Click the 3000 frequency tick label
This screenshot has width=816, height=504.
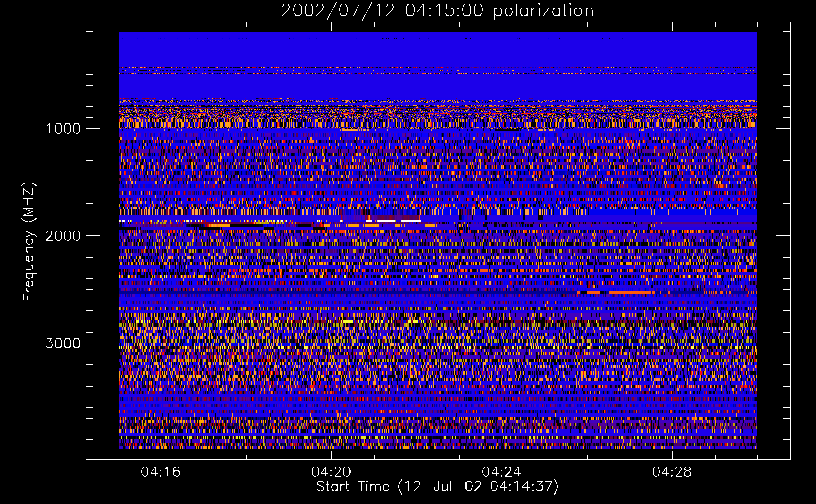tap(63, 343)
